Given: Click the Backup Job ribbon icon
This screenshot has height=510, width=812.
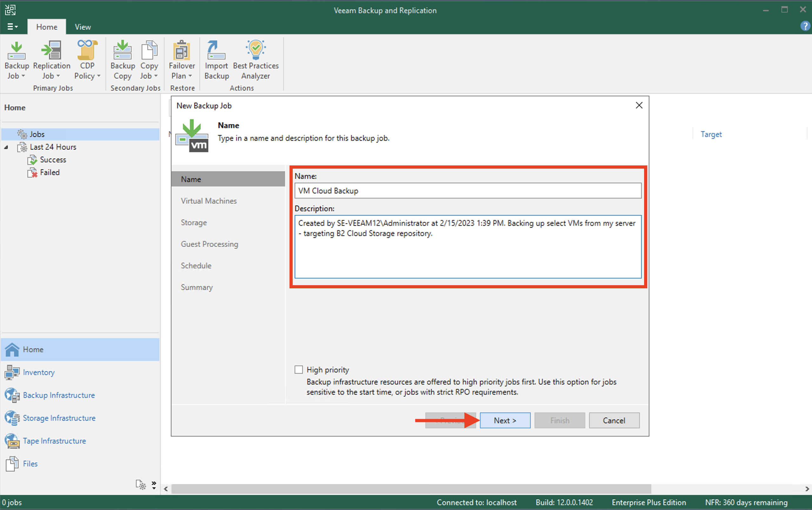Looking at the screenshot, I should (x=16, y=50).
